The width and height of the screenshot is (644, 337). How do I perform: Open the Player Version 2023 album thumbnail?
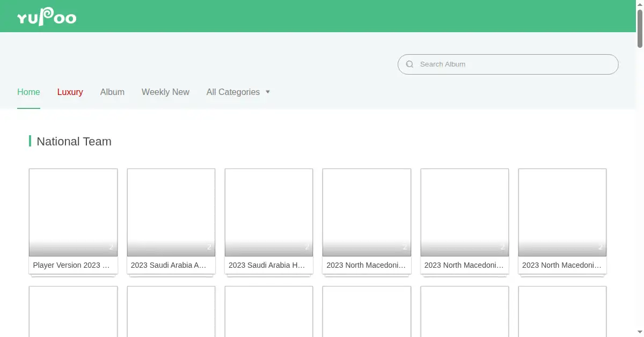point(73,213)
